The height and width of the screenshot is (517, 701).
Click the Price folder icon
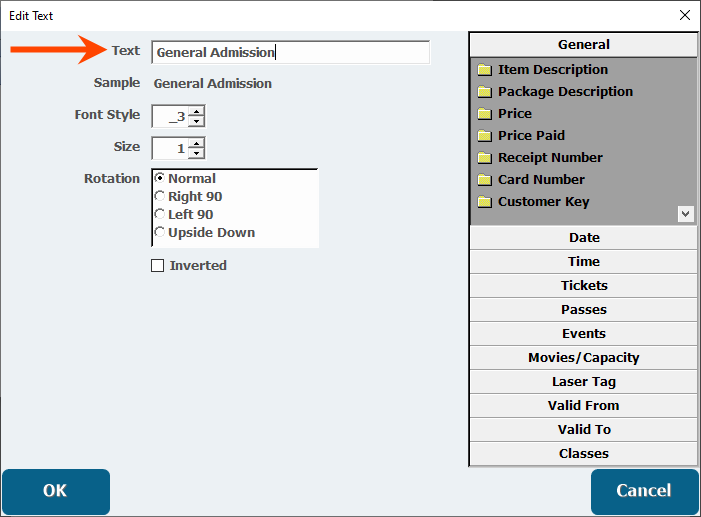coord(485,114)
